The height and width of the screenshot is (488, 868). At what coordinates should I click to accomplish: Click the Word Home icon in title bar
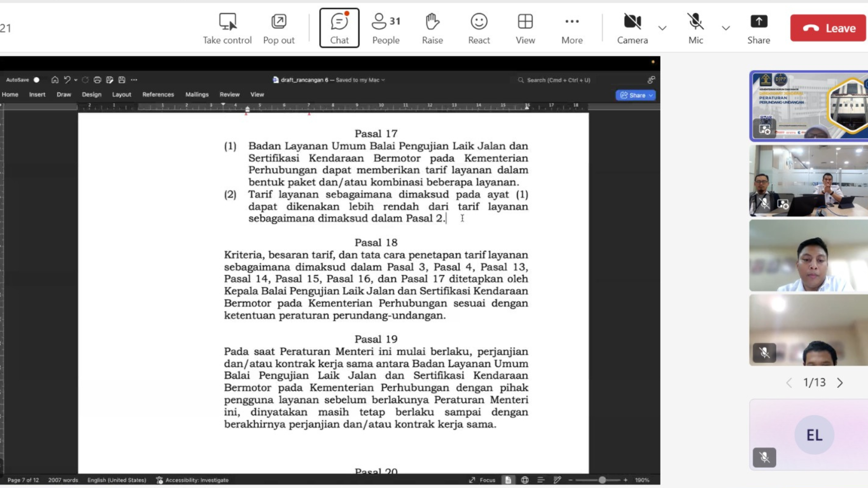point(55,80)
